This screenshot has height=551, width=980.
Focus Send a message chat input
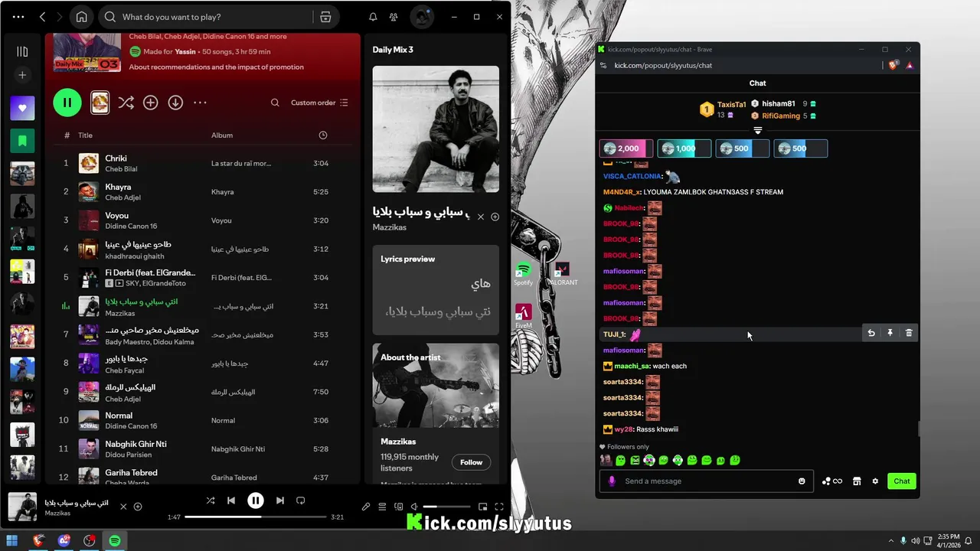(x=706, y=481)
